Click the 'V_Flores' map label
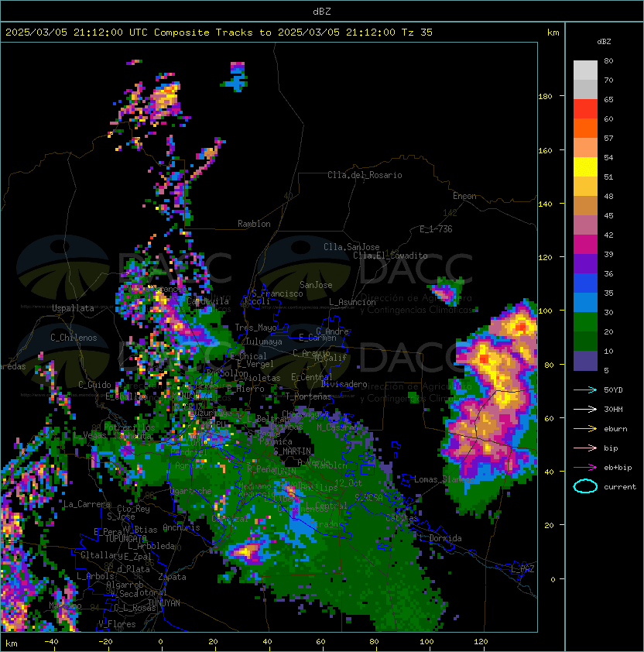The width and height of the screenshot is (644, 652). (x=117, y=624)
